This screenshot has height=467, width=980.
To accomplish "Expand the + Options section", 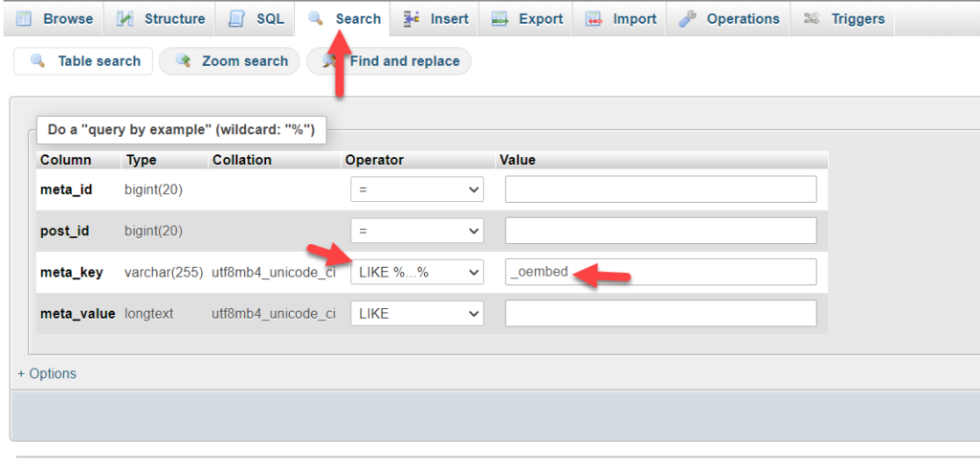I will pyautogui.click(x=47, y=373).
